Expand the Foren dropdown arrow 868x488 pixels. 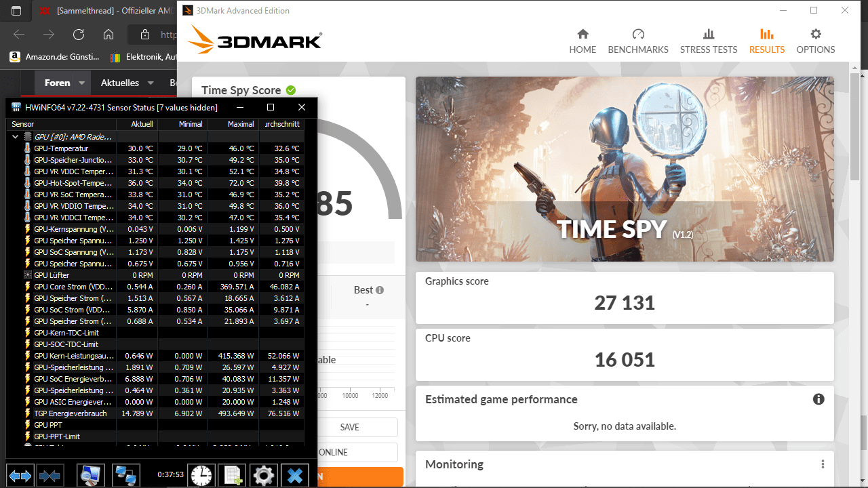(82, 83)
